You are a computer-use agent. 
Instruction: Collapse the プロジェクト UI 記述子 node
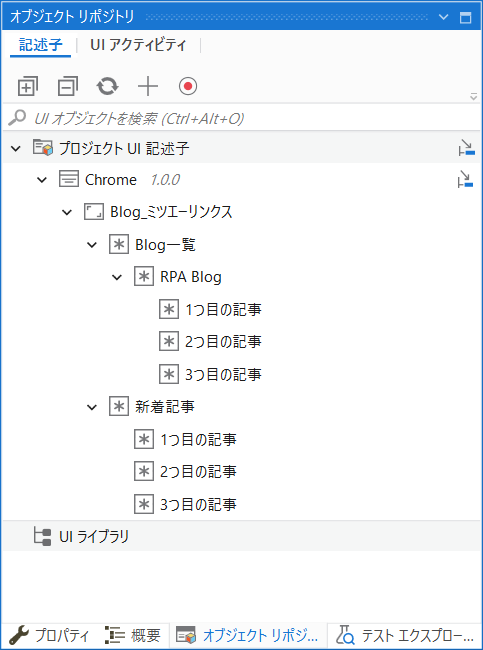[15, 148]
